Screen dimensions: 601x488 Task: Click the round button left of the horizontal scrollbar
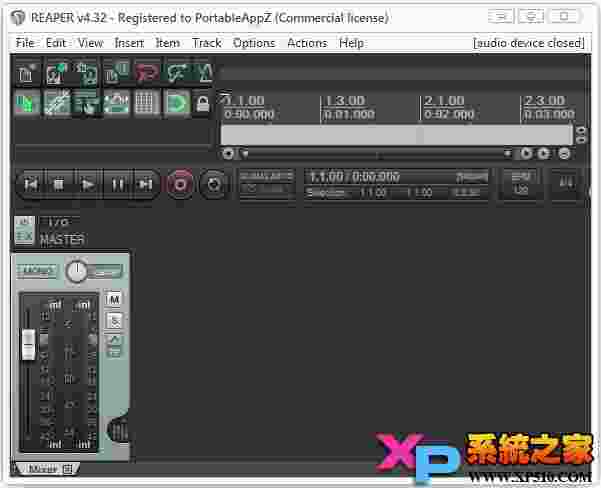[x=228, y=154]
